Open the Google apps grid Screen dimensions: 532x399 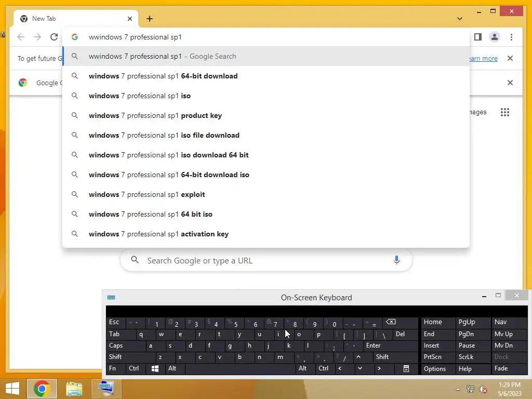click(x=505, y=112)
